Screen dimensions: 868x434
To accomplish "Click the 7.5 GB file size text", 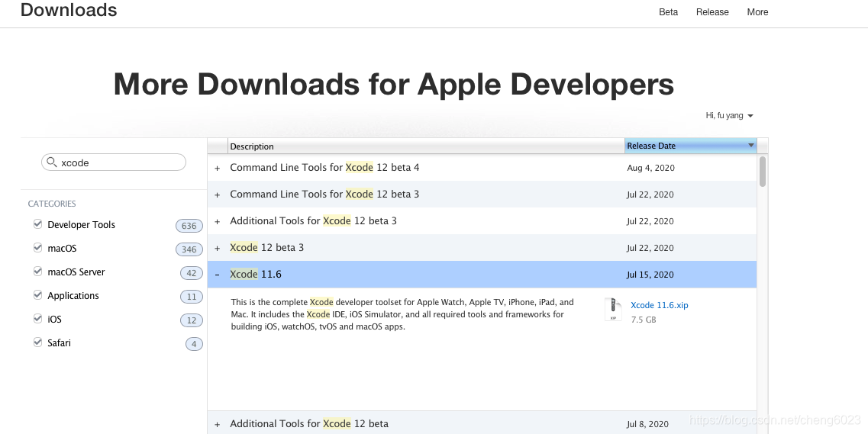I will tap(644, 320).
